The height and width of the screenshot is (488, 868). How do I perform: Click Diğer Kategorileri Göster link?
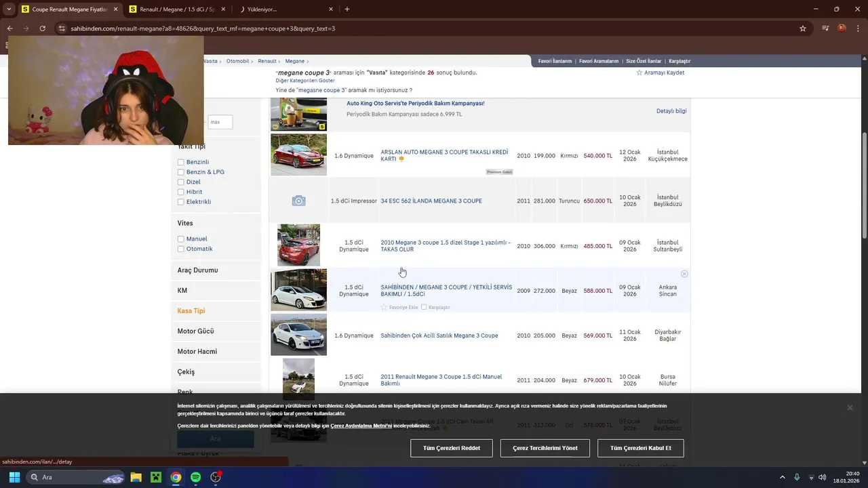click(305, 81)
